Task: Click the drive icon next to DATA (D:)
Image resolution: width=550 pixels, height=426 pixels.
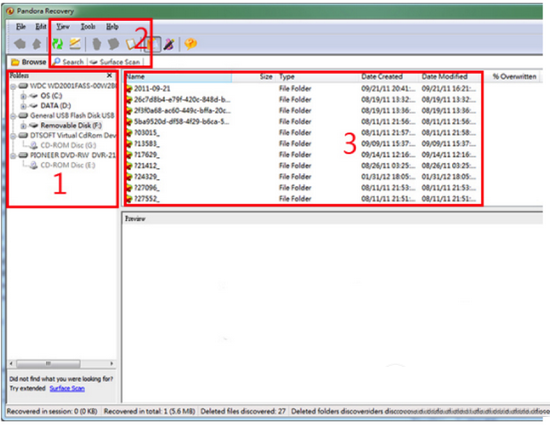Action: click(x=33, y=105)
